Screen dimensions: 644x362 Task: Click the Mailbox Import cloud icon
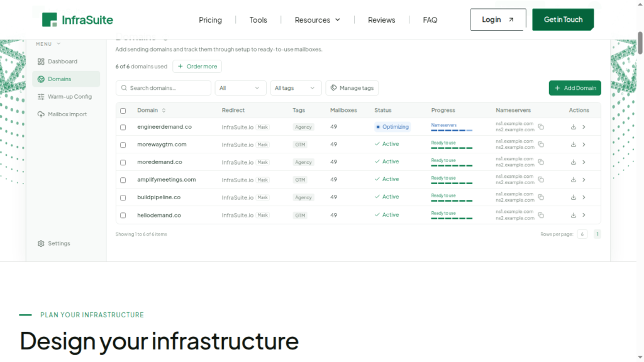click(41, 114)
